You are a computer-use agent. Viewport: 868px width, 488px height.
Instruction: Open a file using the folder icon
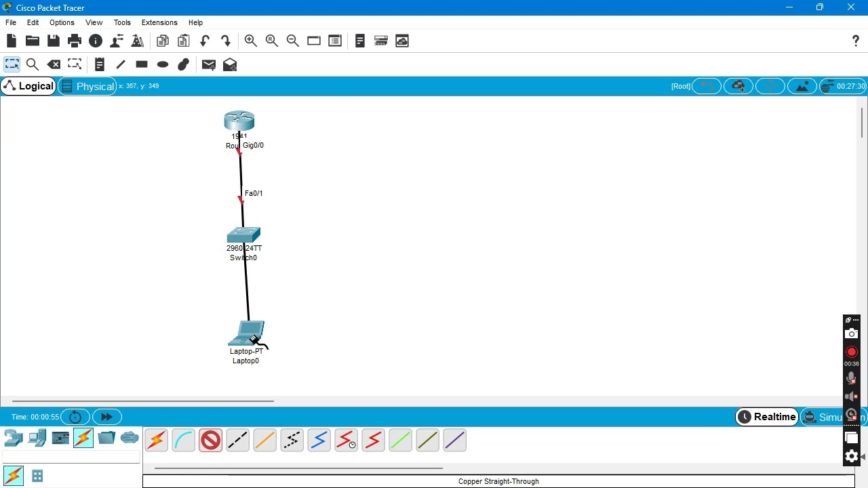tap(32, 41)
